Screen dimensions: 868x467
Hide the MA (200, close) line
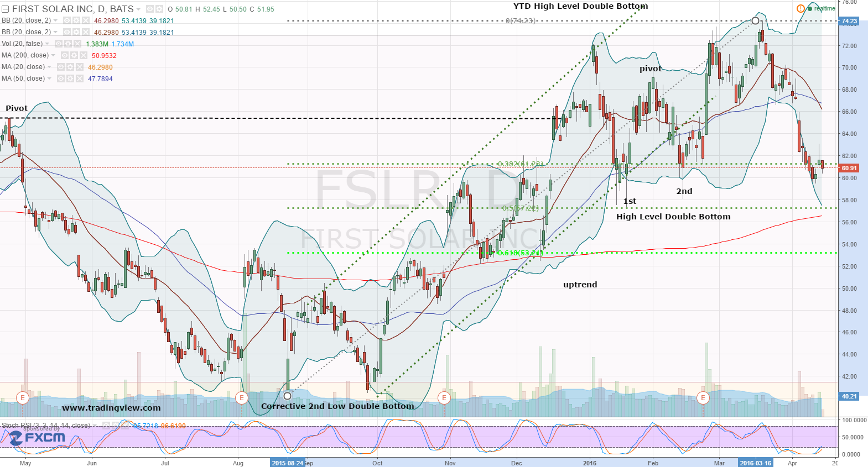point(64,56)
